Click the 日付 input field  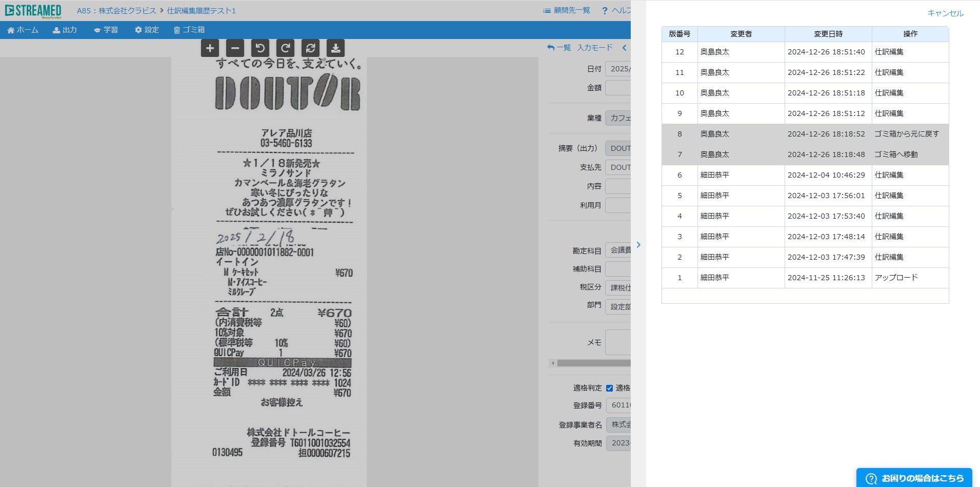618,69
